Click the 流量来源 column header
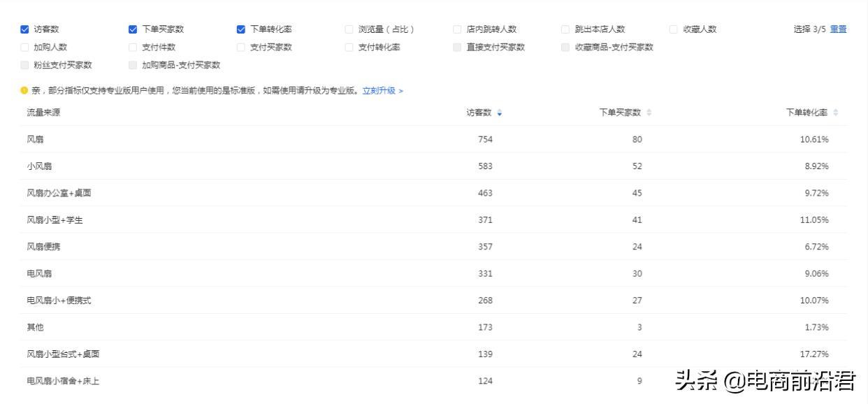This screenshot has height=404, width=868. pos(43,113)
